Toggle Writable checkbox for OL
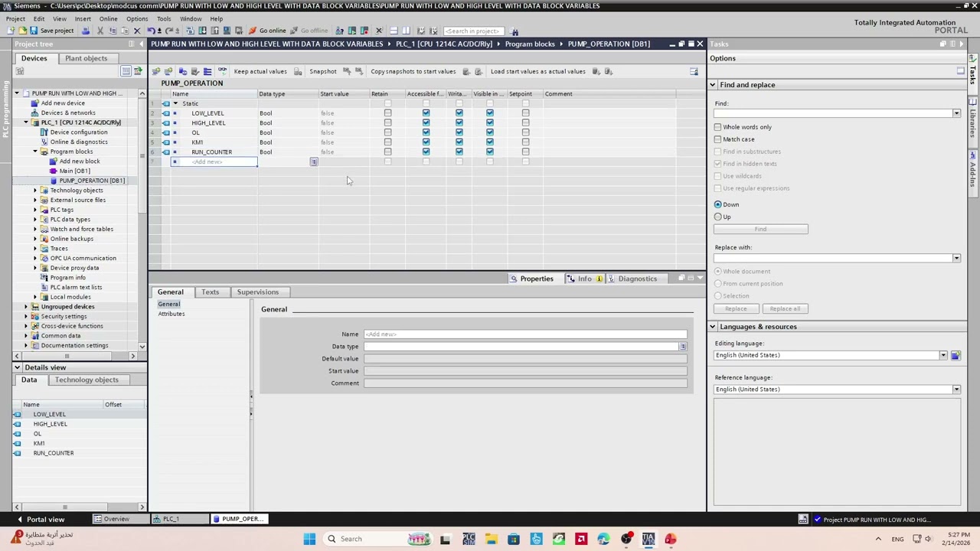 (459, 132)
